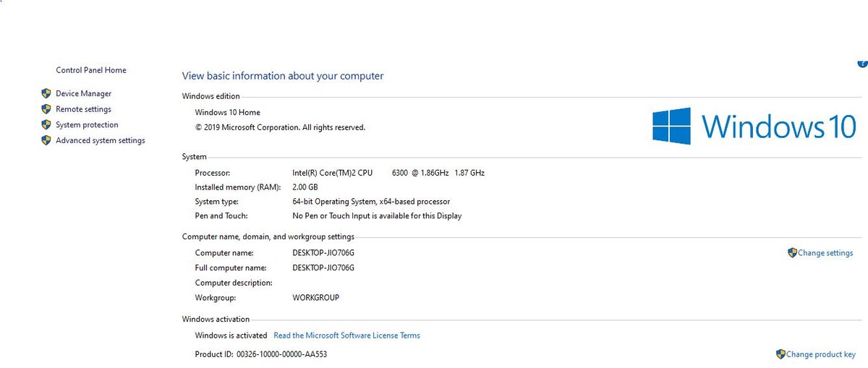Click the Computer description label
868x368 pixels.
(x=234, y=283)
